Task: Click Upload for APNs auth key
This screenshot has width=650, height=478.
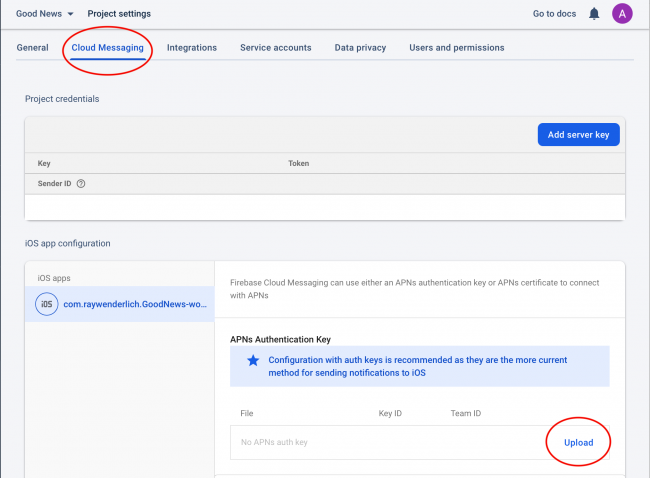Action: 578,442
